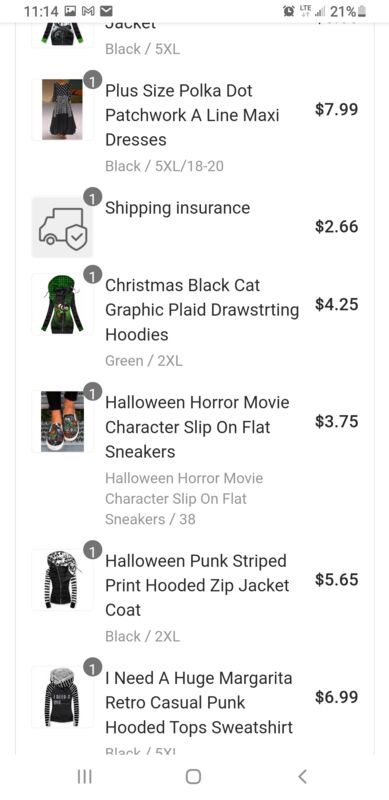Tap the alarm icon in status bar

(289, 11)
